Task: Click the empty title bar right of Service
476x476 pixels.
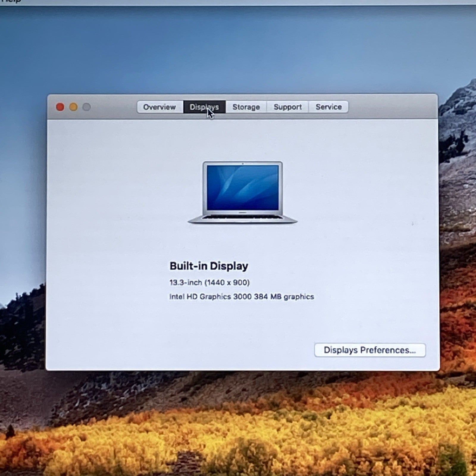Action: click(x=393, y=107)
